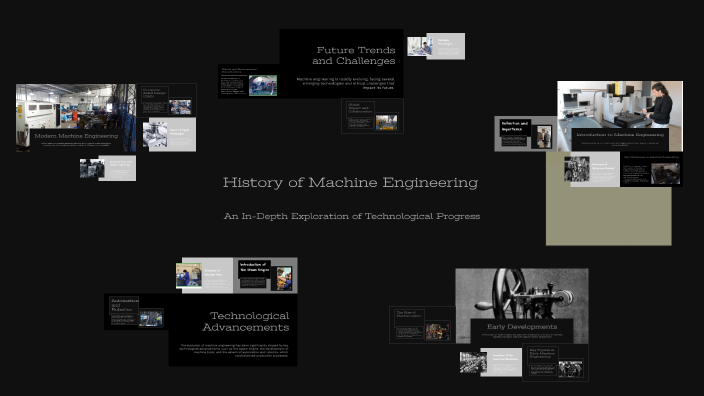Image resolution: width=704 pixels, height=396 pixels.
Task: Open the "Overview of the Industrial Revolution" slide
Action: point(491,362)
